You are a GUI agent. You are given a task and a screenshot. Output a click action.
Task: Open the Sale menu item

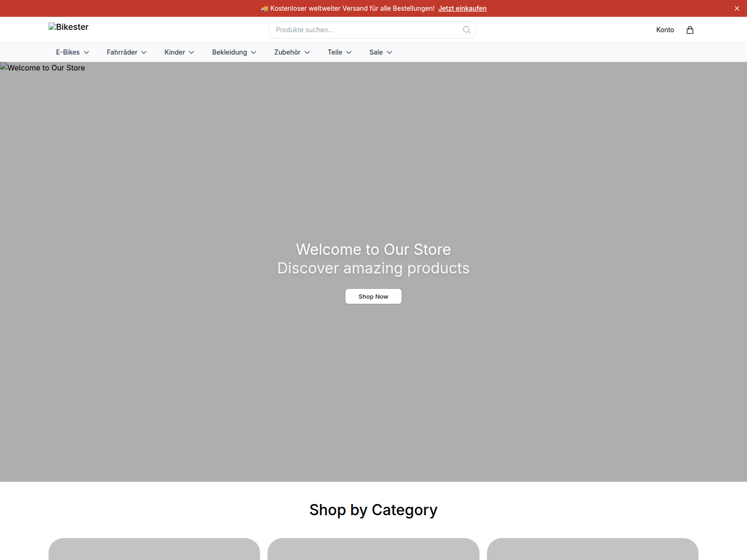pos(381,52)
